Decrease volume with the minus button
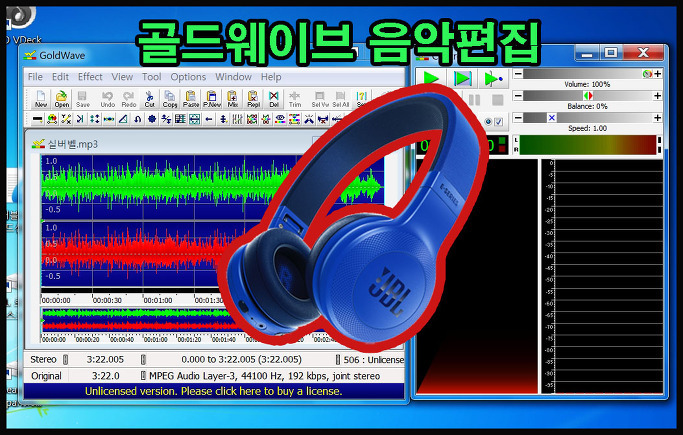This screenshot has width=683, height=435. (x=518, y=74)
